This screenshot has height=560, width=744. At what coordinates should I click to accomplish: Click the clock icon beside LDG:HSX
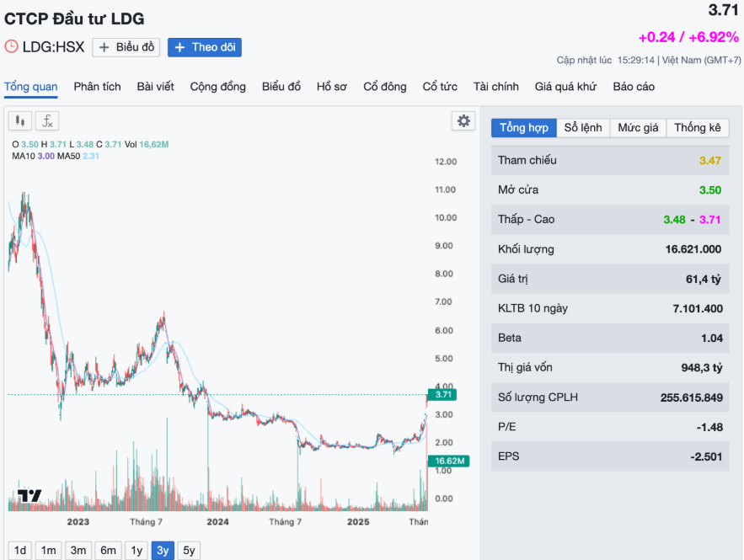coord(11,46)
